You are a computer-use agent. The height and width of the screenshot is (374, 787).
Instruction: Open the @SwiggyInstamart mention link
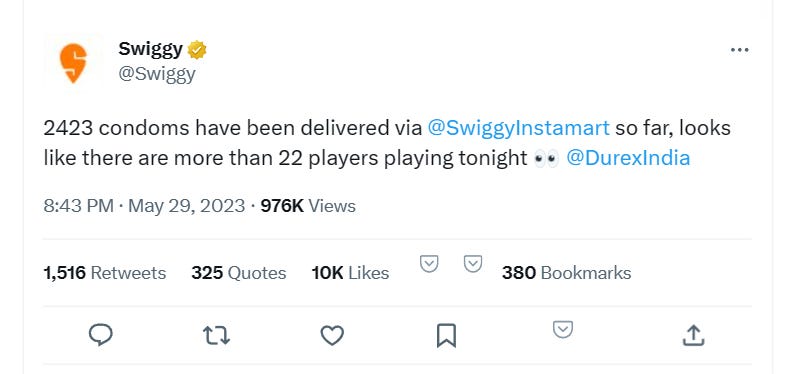tap(518, 129)
